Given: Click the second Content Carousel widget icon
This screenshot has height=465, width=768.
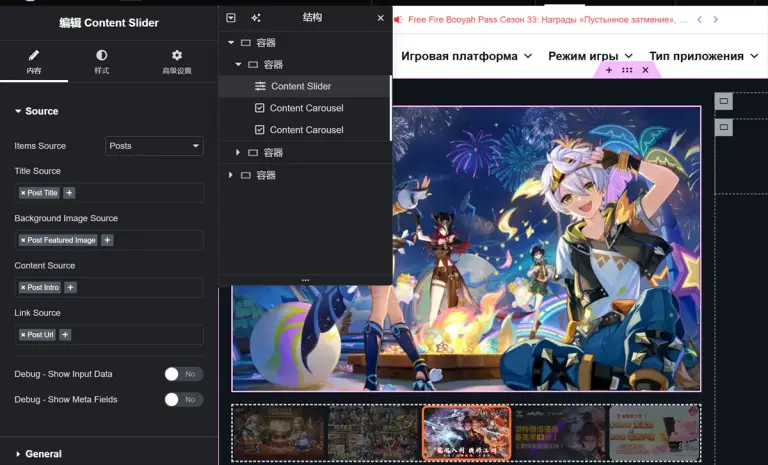Looking at the screenshot, I should point(260,130).
